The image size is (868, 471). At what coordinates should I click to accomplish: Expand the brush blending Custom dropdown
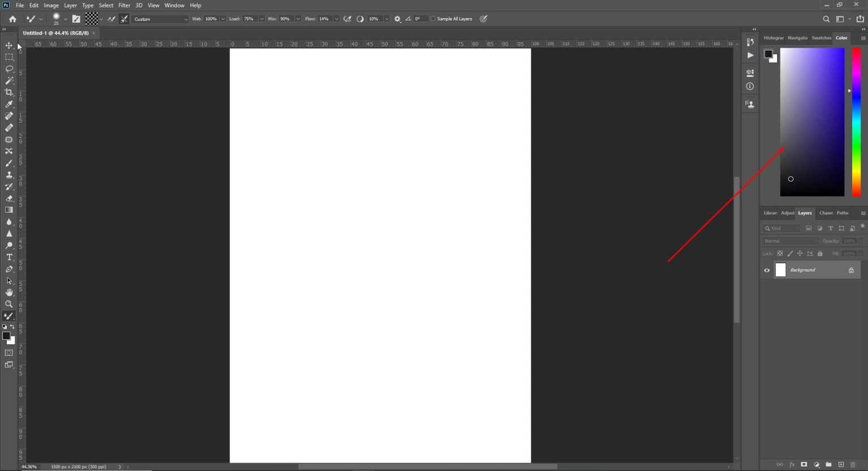click(x=186, y=19)
